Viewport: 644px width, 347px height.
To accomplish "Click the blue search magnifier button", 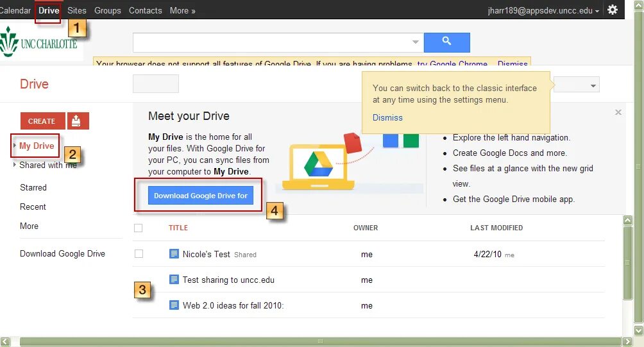I will click(447, 42).
